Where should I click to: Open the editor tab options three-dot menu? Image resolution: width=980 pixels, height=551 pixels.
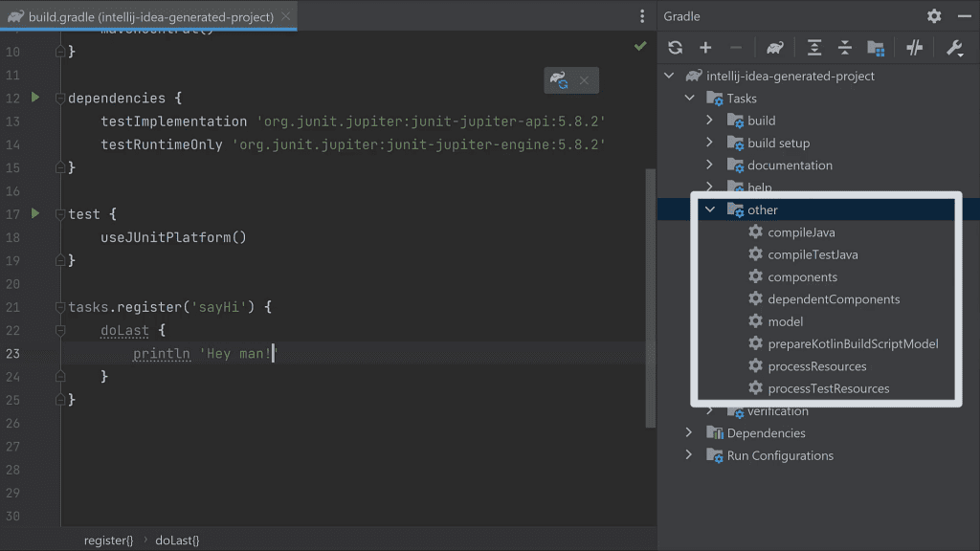[x=642, y=16]
